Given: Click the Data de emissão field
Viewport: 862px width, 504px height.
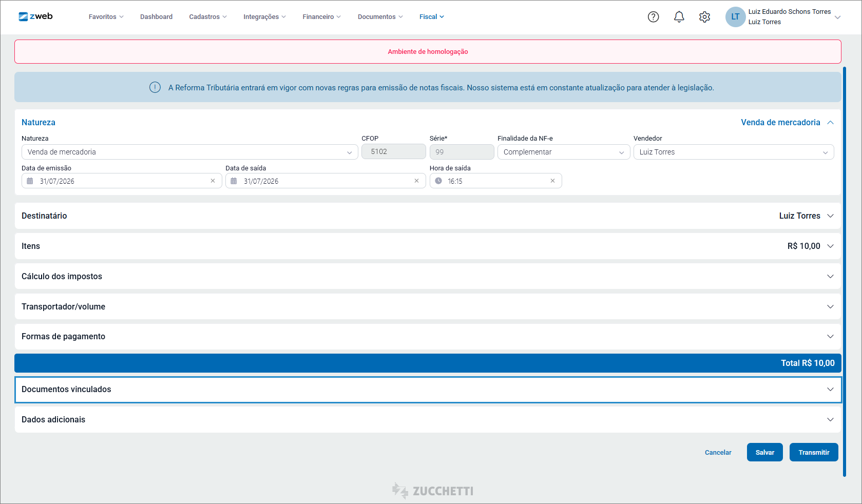Looking at the screenshot, I should (x=122, y=181).
